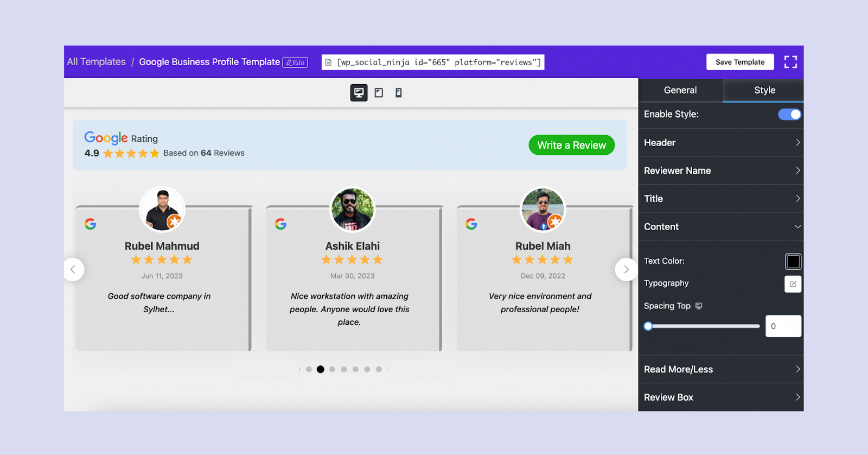The width and height of the screenshot is (868, 455).
Task: Click Write a Review button
Action: point(572,145)
